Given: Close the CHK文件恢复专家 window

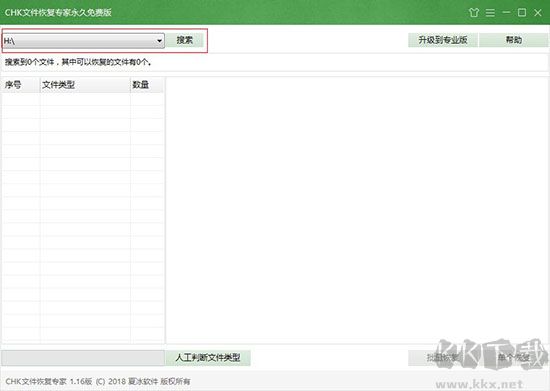Looking at the screenshot, I should pyautogui.click(x=538, y=13).
